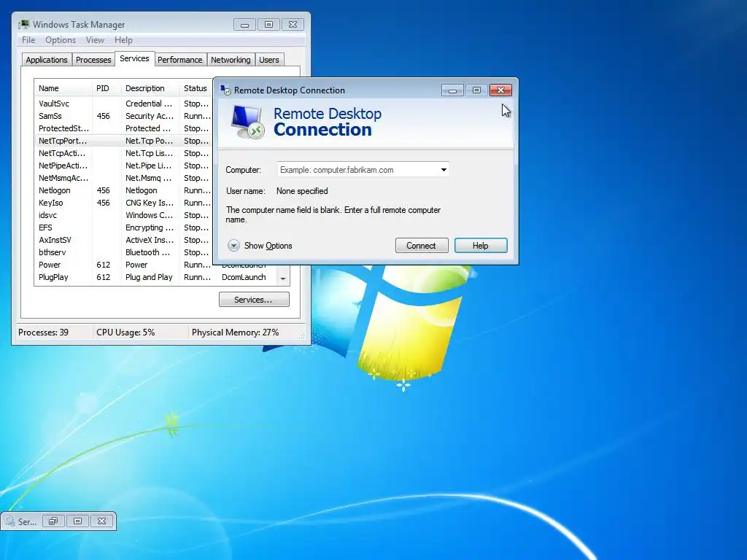Switch to the Networking tab

[x=231, y=60]
